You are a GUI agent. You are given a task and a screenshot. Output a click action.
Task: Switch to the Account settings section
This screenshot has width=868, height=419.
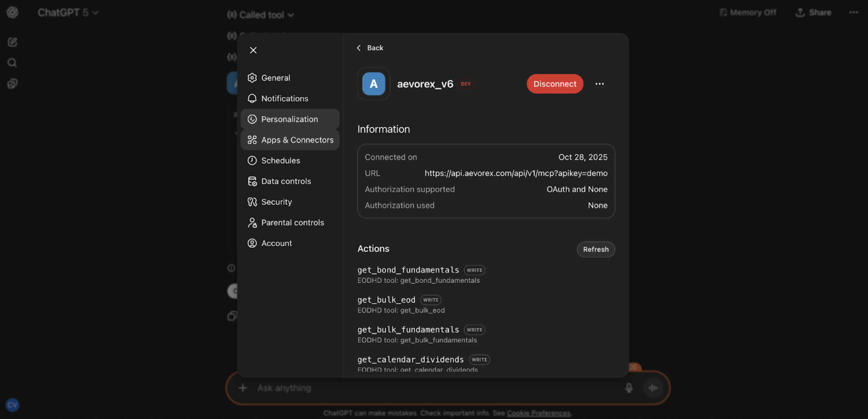276,243
